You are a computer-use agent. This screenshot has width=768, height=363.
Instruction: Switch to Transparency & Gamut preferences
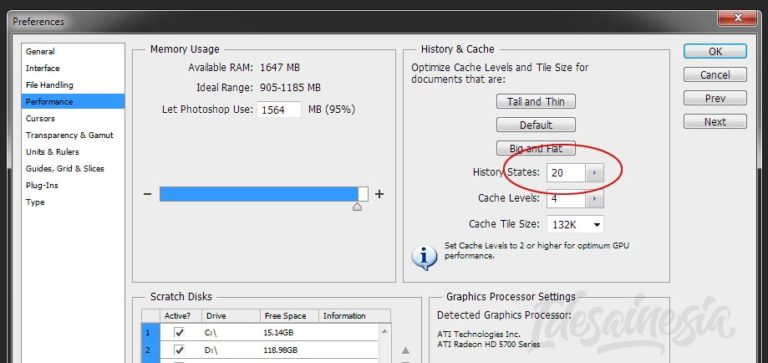[x=70, y=135]
